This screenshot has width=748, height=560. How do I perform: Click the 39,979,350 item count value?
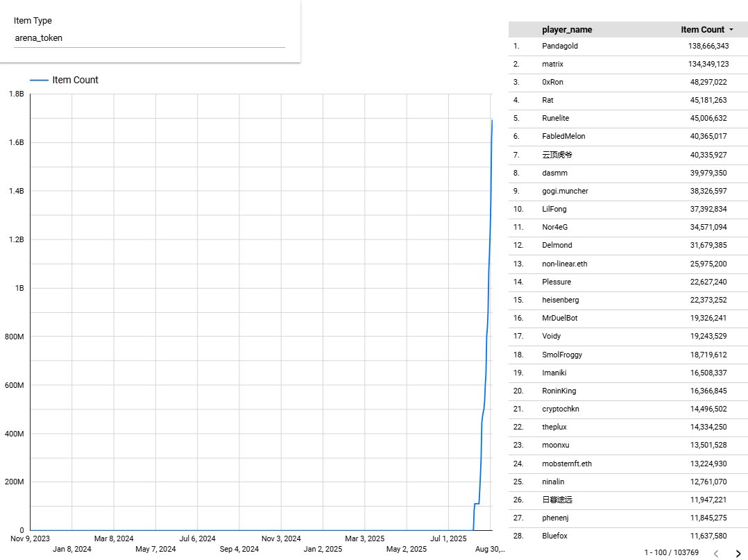(x=708, y=173)
